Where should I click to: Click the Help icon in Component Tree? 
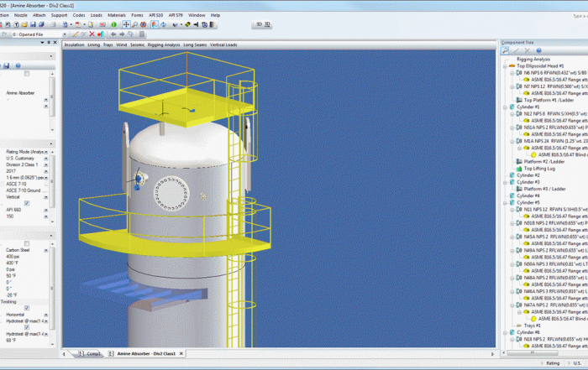(x=538, y=51)
